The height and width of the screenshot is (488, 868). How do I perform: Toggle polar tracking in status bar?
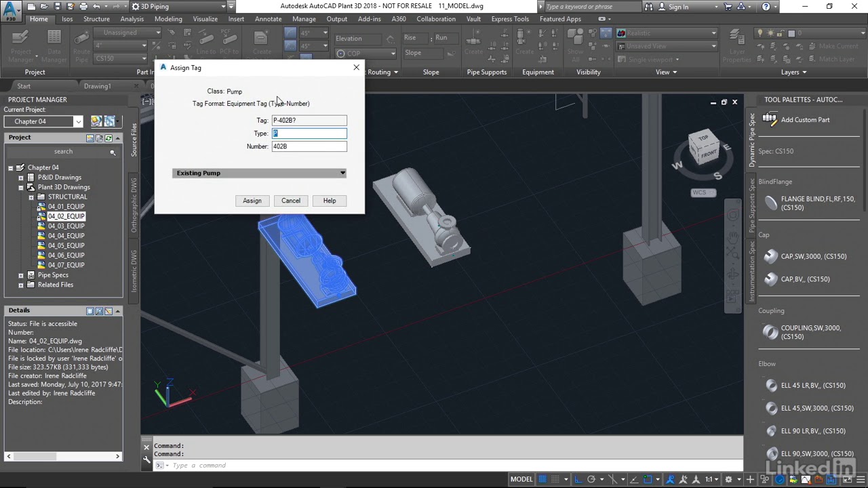coord(591,479)
